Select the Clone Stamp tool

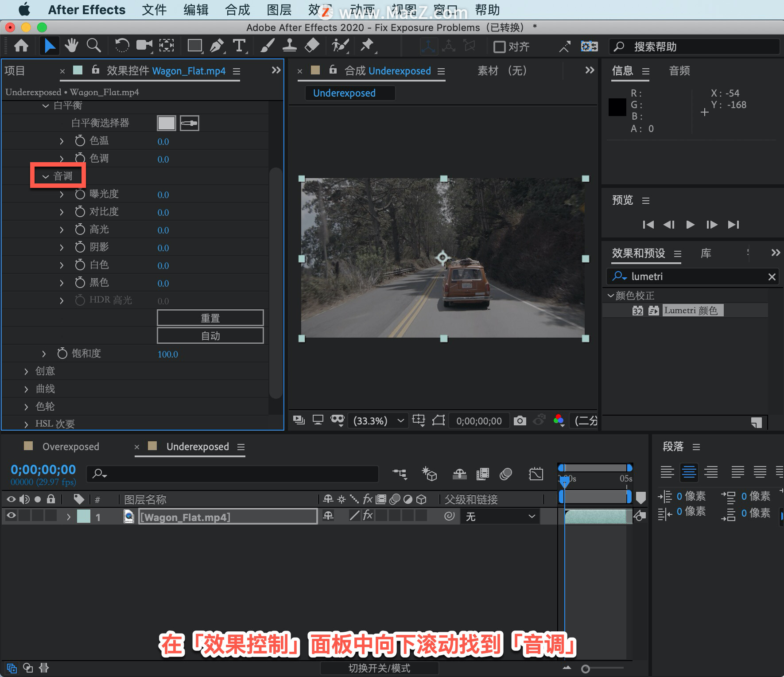click(x=289, y=46)
